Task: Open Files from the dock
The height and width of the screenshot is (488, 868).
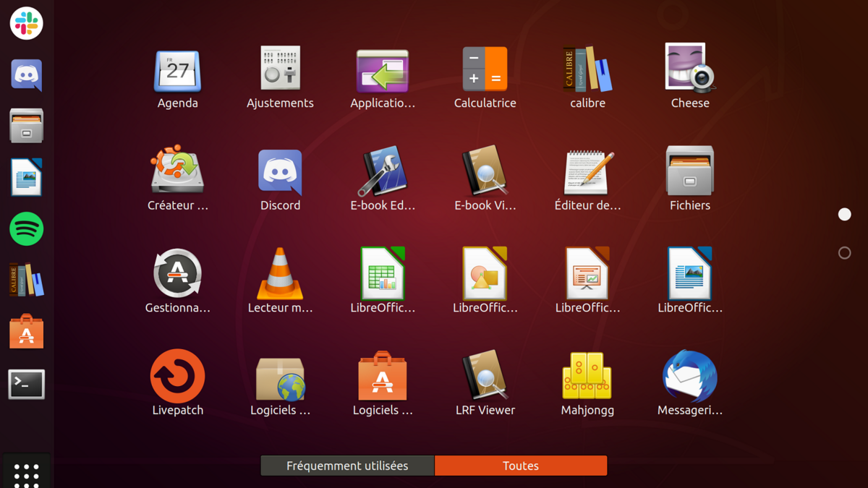Action: coord(27,126)
